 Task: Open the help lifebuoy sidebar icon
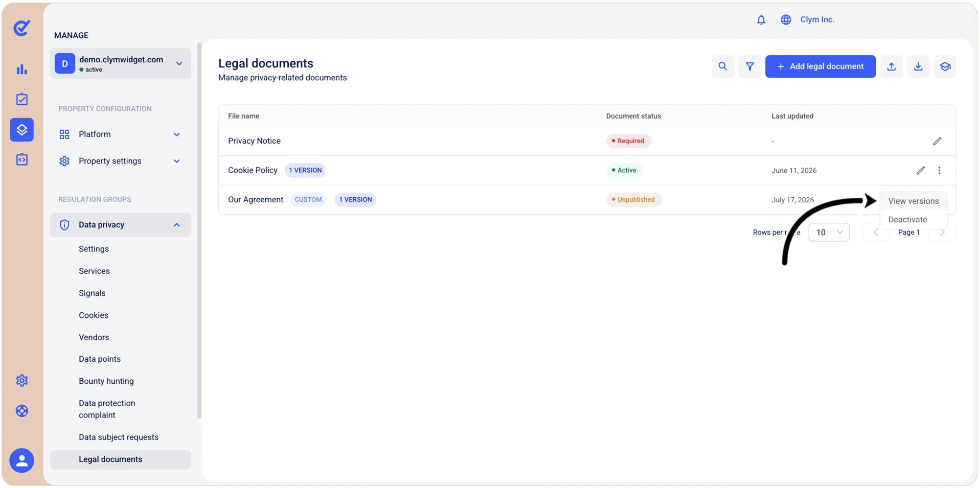pyautogui.click(x=21, y=411)
